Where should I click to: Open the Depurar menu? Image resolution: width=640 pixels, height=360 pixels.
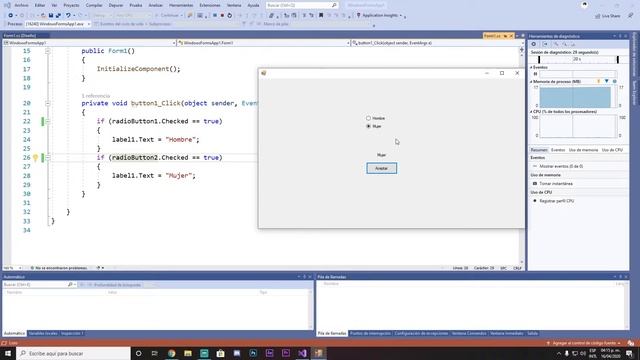coord(116,5)
